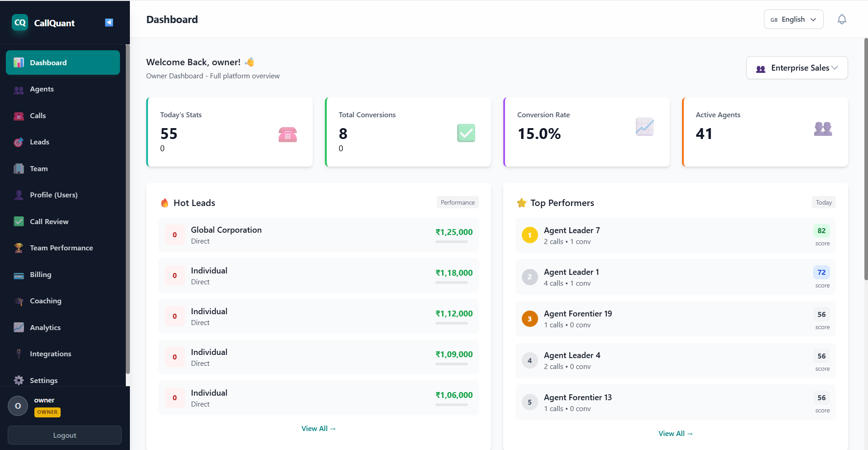Image resolution: width=868 pixels, height=450 pixels.
Task: Open the English language dropdown
Action: pos(793,19)
